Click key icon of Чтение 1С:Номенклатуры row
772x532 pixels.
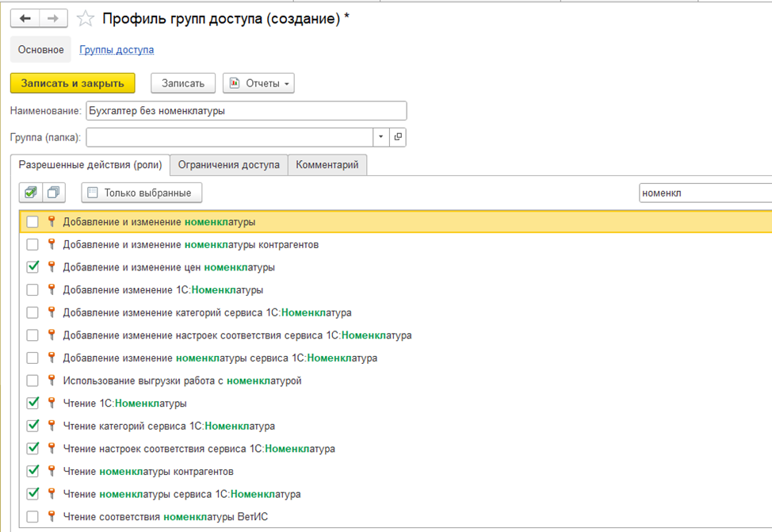[52, 403]
